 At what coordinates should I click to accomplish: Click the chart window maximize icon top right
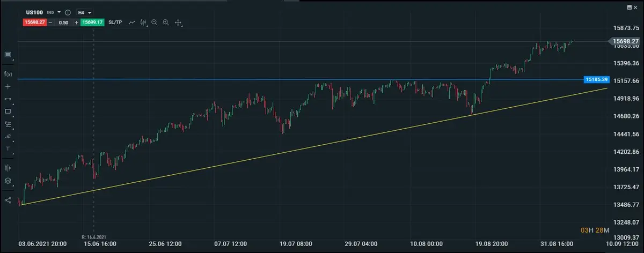click(x=629, y=6)
